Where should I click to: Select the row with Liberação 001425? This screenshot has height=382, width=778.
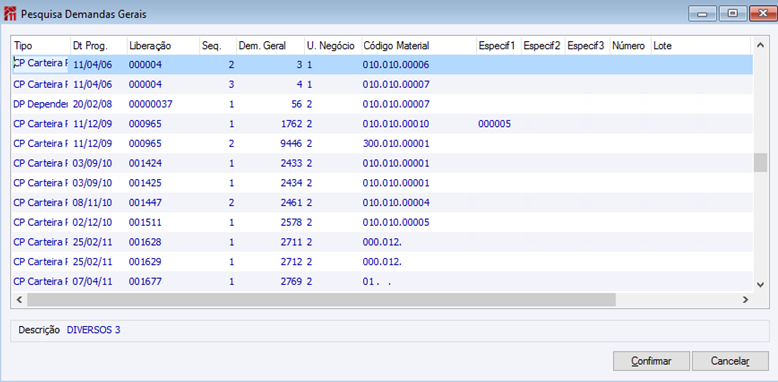pyautogui.click(x=383, y=183)
